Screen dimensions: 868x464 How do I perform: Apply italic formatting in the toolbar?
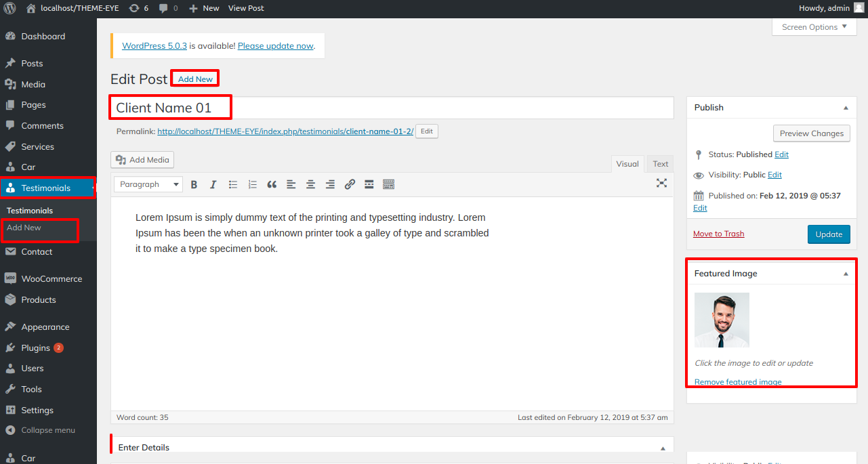pos(213,184)
